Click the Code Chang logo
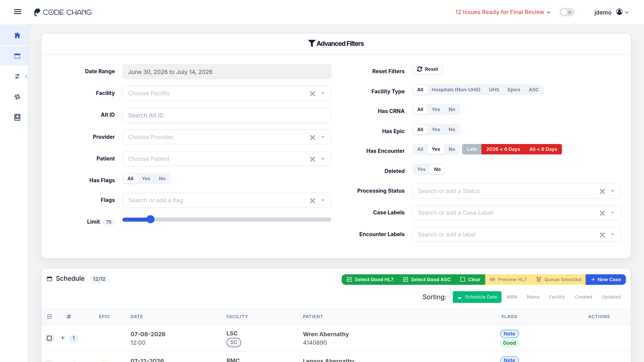Screen dimensions: 644x362 (63, 12)
